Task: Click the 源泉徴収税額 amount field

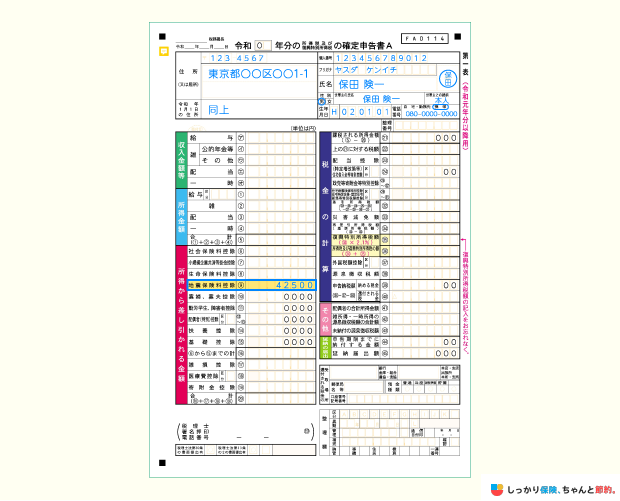Action: pos(424,274)
